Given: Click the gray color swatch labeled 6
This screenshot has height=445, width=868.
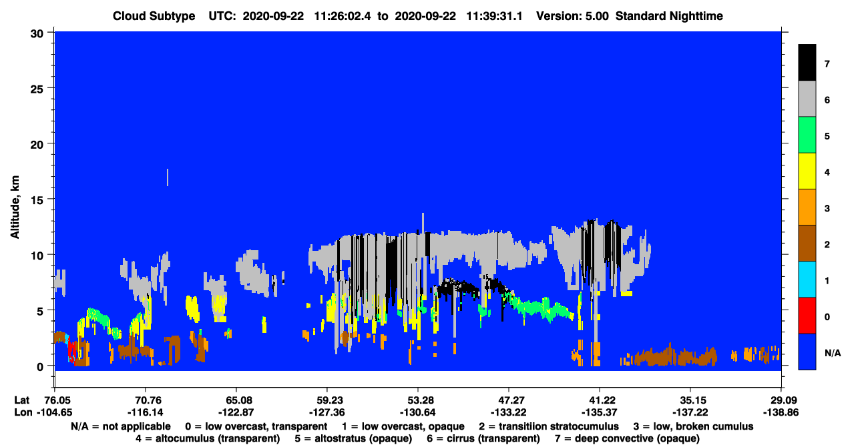Looking at the screenshot, I should pyautogui.click(x=807, y=99).
